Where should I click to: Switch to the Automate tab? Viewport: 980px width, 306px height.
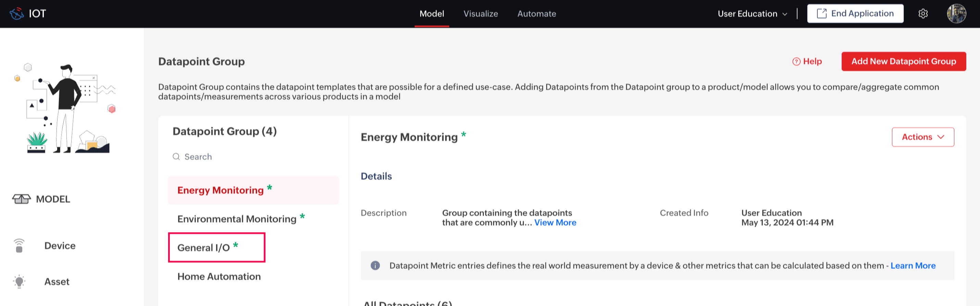(x=537, y=14)
